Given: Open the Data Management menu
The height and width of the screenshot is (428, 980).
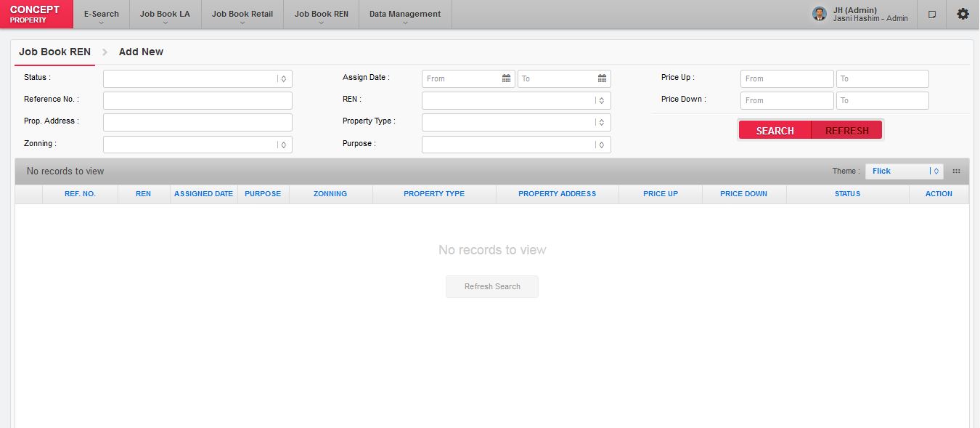Looking at the screenshot, I should [404, 15].
